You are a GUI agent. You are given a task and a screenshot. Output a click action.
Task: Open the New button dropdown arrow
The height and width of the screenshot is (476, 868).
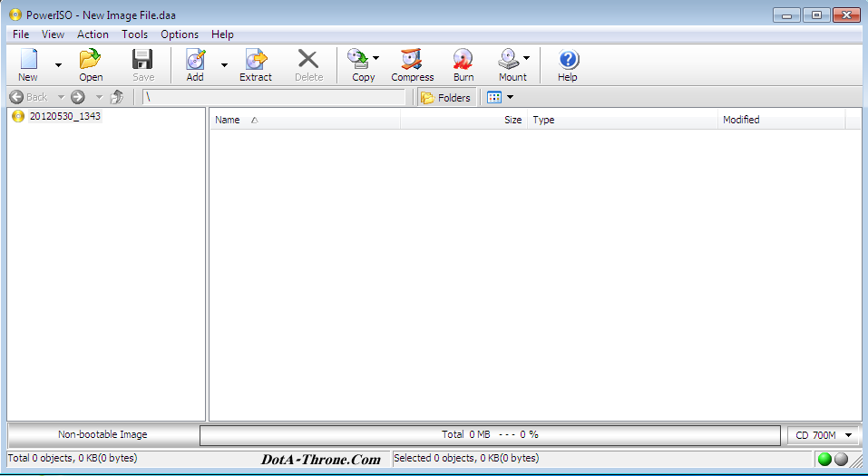point(58,64)
